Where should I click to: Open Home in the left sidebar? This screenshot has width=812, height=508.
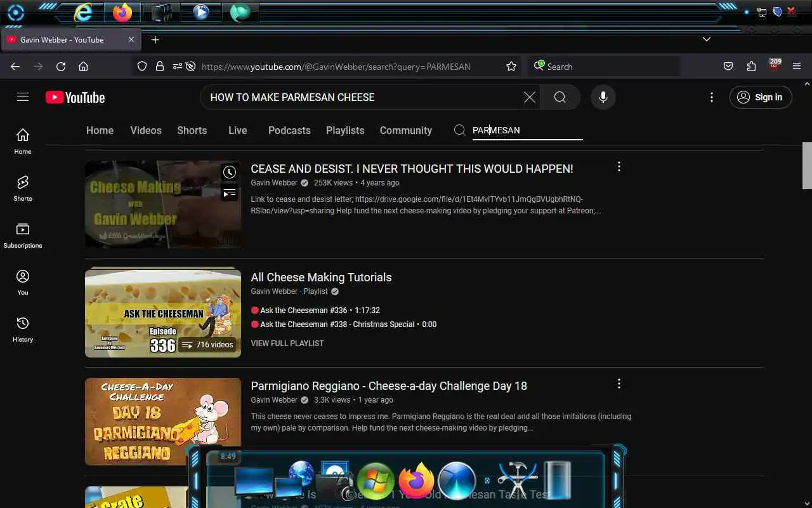[x=23, y=141]
